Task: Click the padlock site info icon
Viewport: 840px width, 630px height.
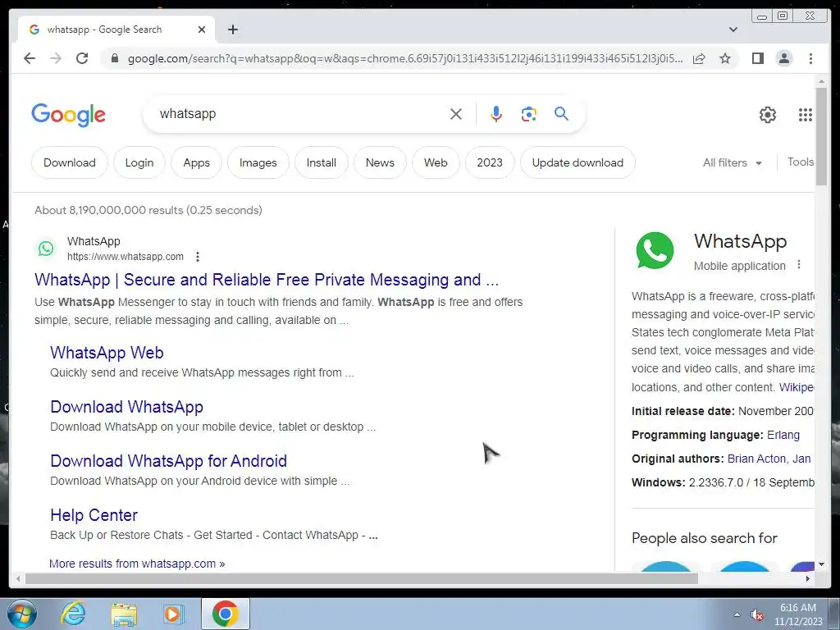Action: coord(114,58)
